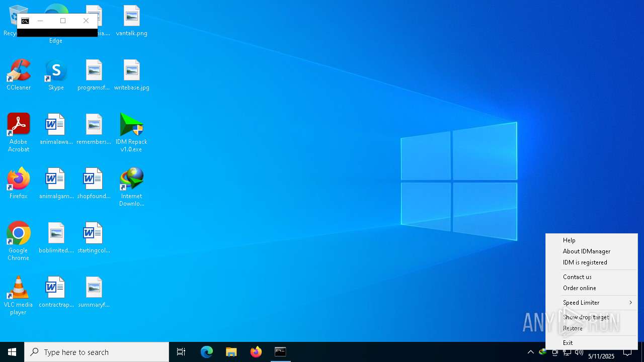Viewport: 644px width, 362px height.
Task: Open File Explorer from taskbar
Action: pyautogui.click(x=231, y=352)
